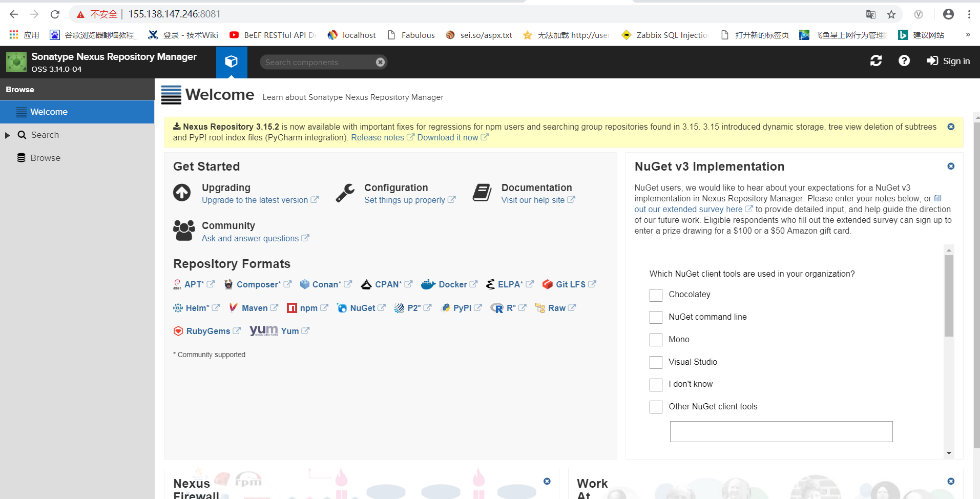Click the survey scrollbar thumb
This screenshot has height=499, width=980.
click(x=949, y=296)
